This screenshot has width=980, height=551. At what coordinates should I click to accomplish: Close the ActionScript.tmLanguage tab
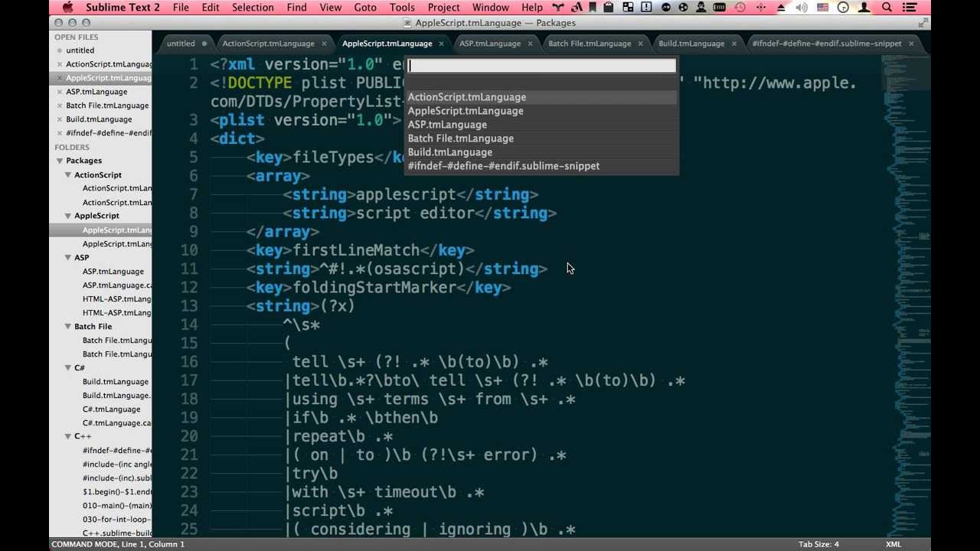tap(325, 44)
